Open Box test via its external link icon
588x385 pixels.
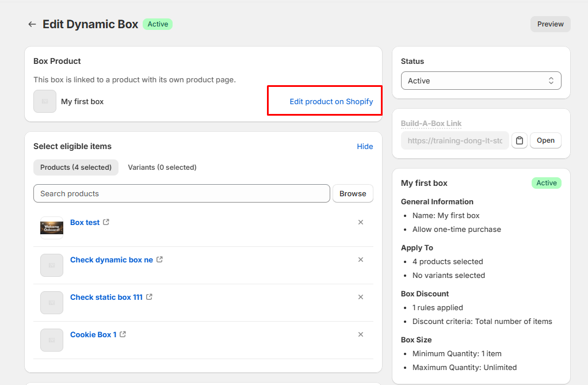point(106,222)
